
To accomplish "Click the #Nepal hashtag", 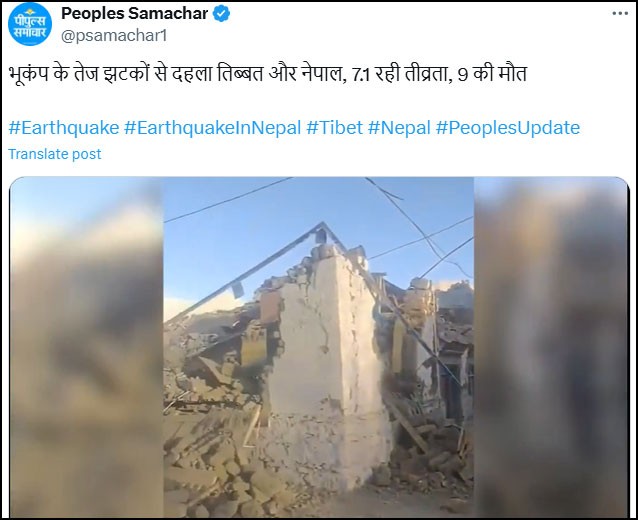I will click(399, 128).
